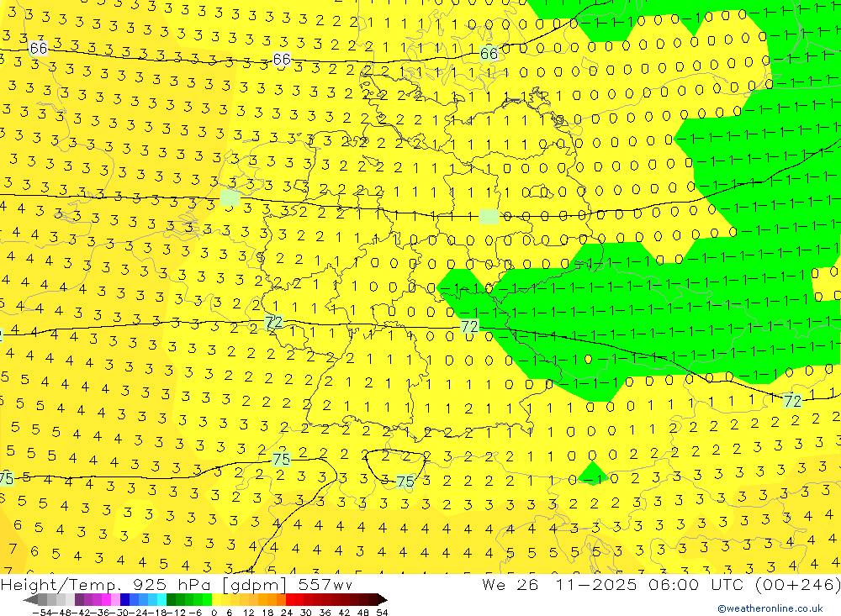Click the positive 54 label on the scale

(x=382, y=613)
